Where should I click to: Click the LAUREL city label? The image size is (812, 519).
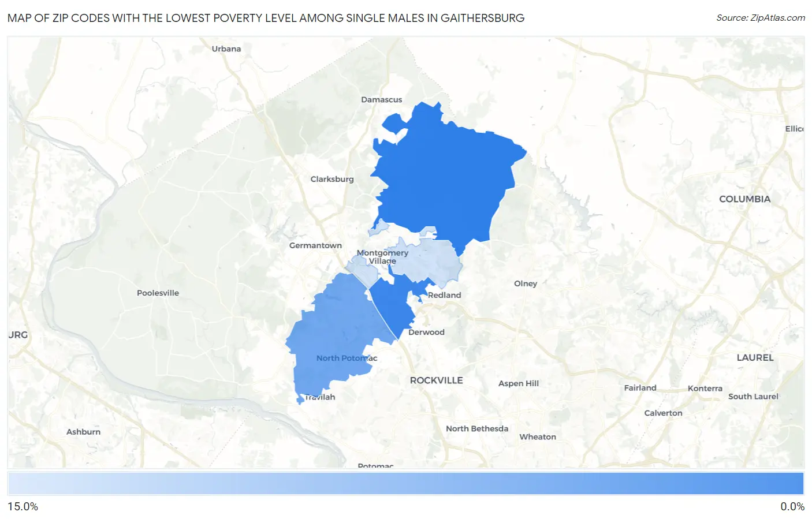pyautogui.click(x=755, y=358)
